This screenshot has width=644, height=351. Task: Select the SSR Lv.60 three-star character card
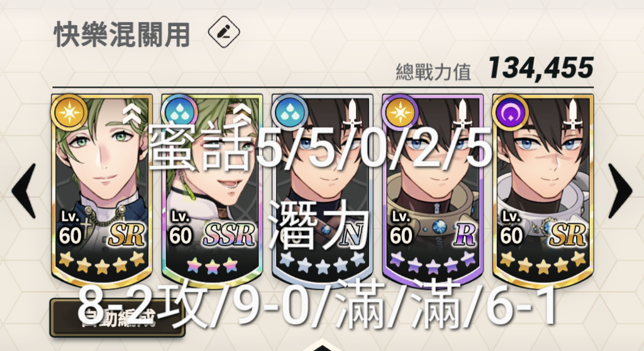coord(212,190)
